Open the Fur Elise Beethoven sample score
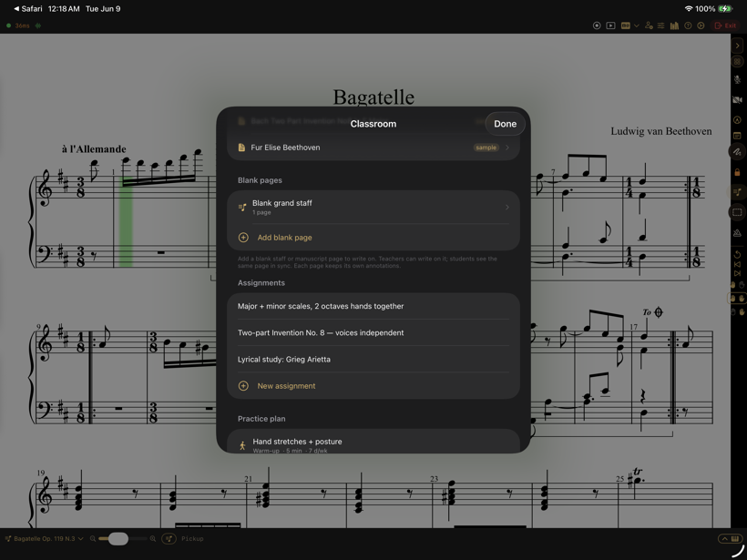This screenshot has width=747, height=560. tap(373, 148)
